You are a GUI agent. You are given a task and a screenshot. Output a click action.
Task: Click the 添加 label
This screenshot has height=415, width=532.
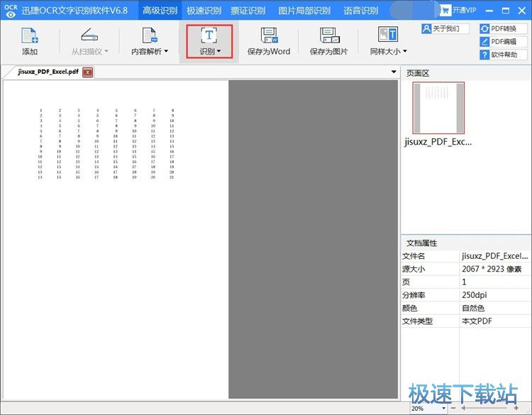pos(30,52)
